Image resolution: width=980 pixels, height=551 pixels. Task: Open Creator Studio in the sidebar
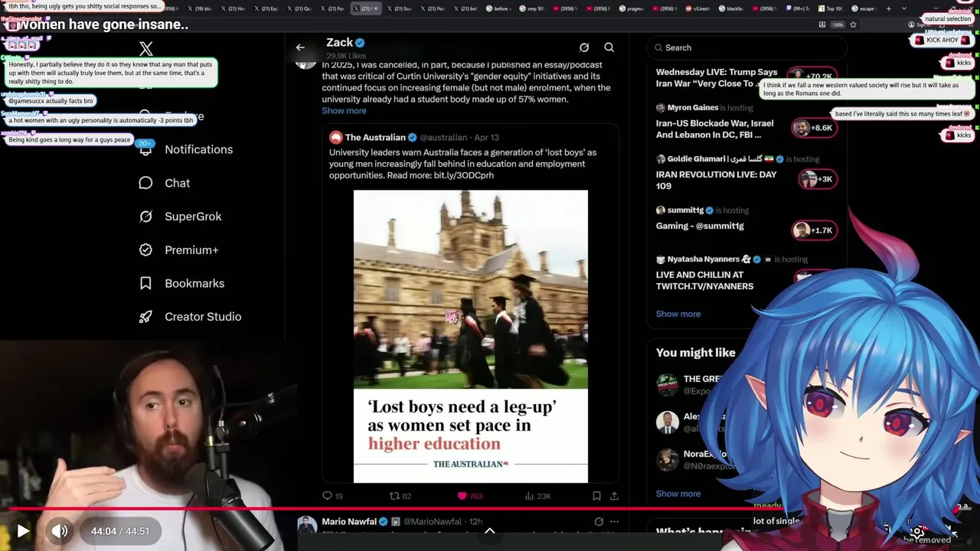coord(191,317)
